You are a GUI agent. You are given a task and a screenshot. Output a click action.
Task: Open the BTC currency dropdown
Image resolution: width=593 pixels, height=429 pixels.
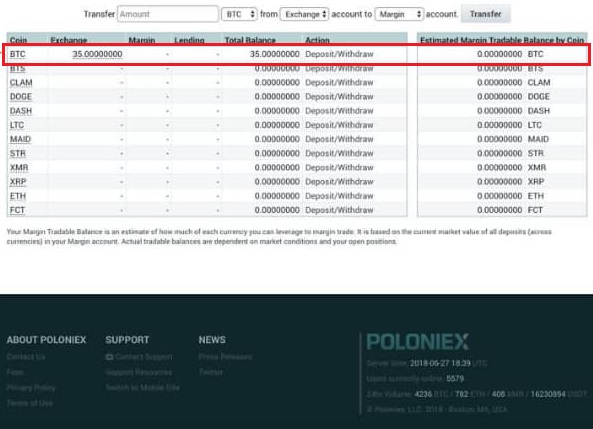pyautogui.click(x=239, y=14)
